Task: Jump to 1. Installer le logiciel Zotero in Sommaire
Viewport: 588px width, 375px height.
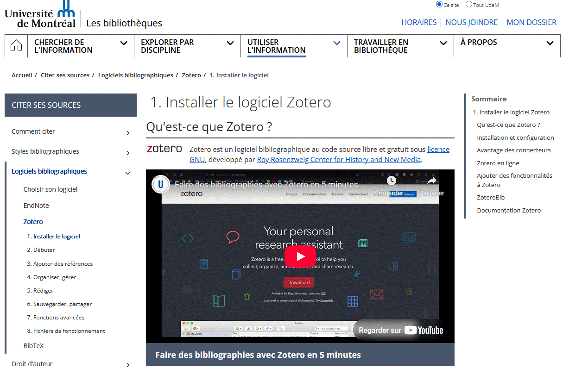Action: coord(512,112)
